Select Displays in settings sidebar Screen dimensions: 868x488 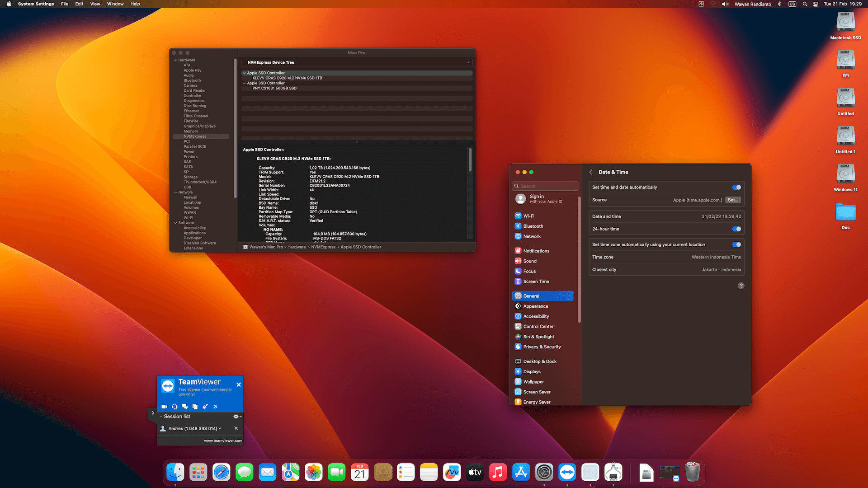click(x=542, y=371)
